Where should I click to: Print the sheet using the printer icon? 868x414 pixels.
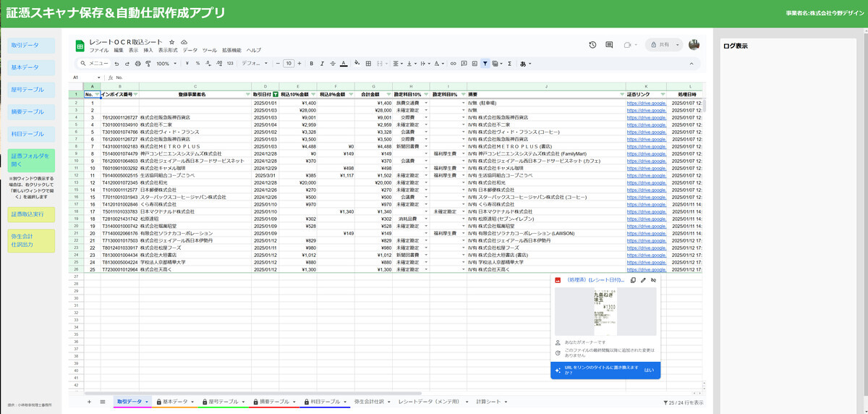137,64
